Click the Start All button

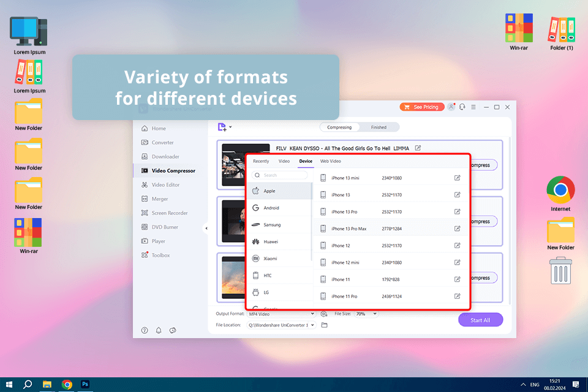click(x=480, y=320)
